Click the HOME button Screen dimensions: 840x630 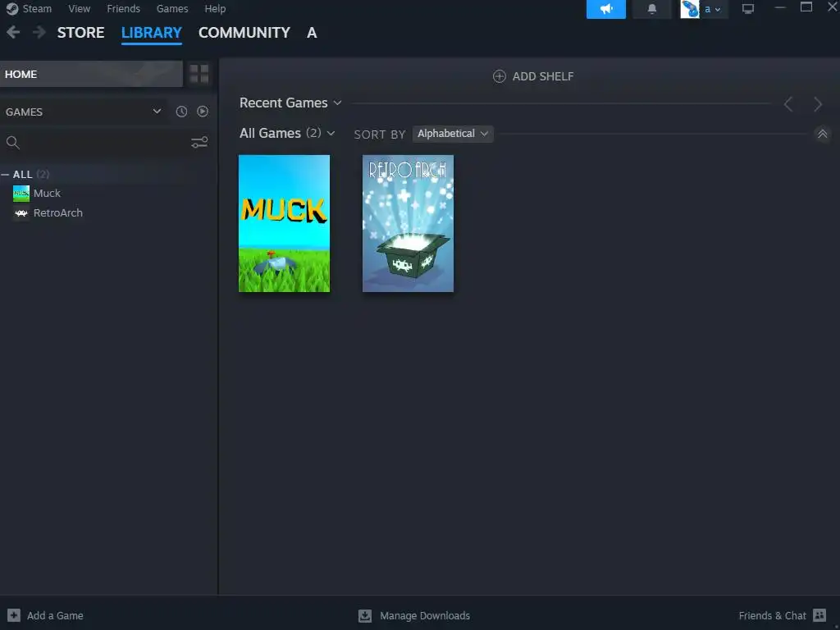(x=91, y=74)
